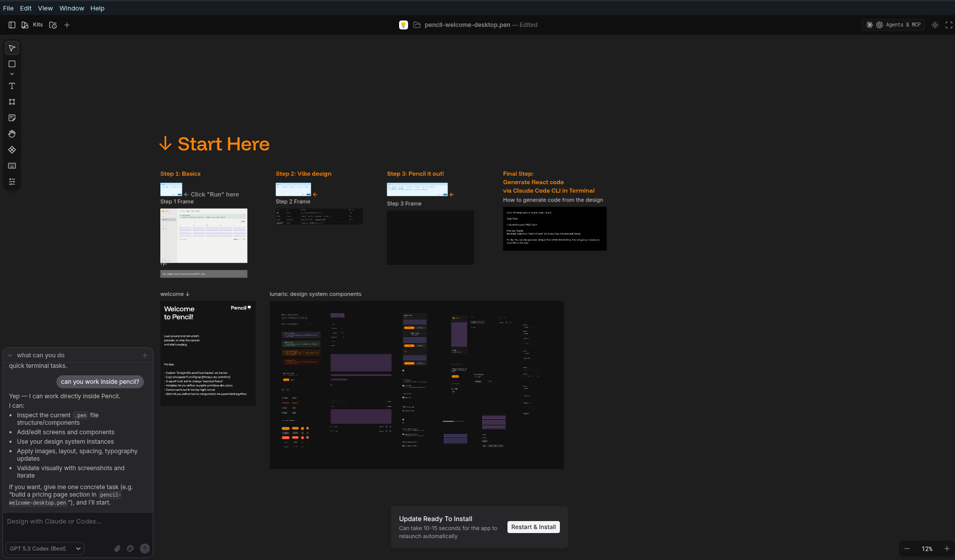Open recent files folder icon

click(x=53, y=25)
